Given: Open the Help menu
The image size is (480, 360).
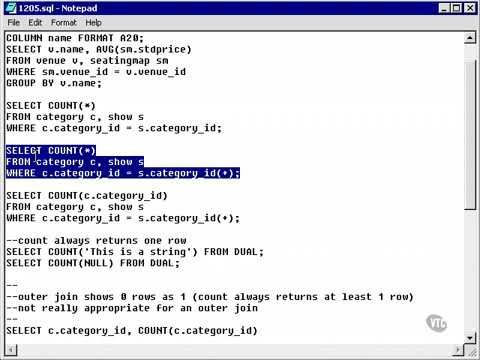Looking at the screenshot, I should 93,23.
